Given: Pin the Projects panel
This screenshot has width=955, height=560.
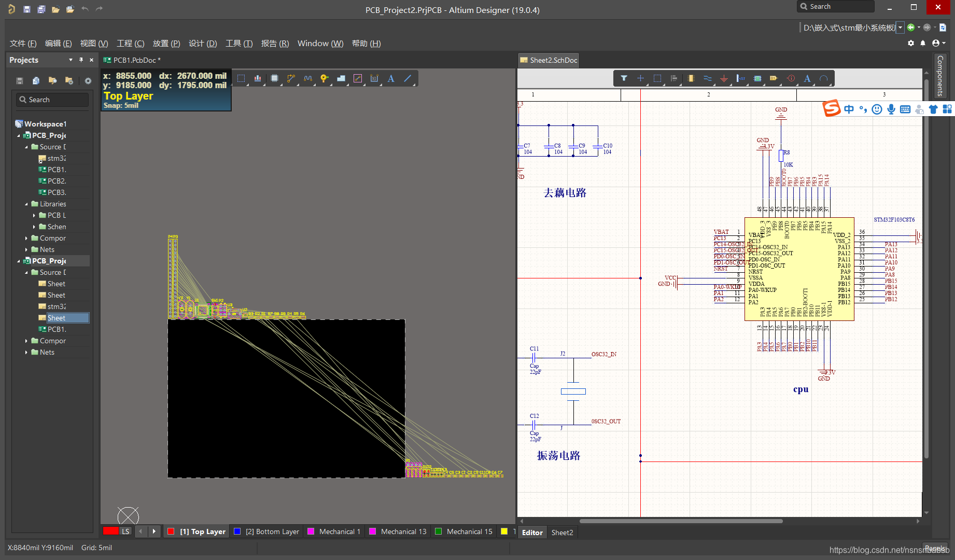Looking at the screenshot, I should pos(81,60).
